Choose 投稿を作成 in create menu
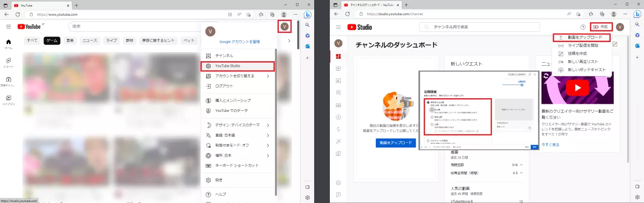 click(582, 54)
